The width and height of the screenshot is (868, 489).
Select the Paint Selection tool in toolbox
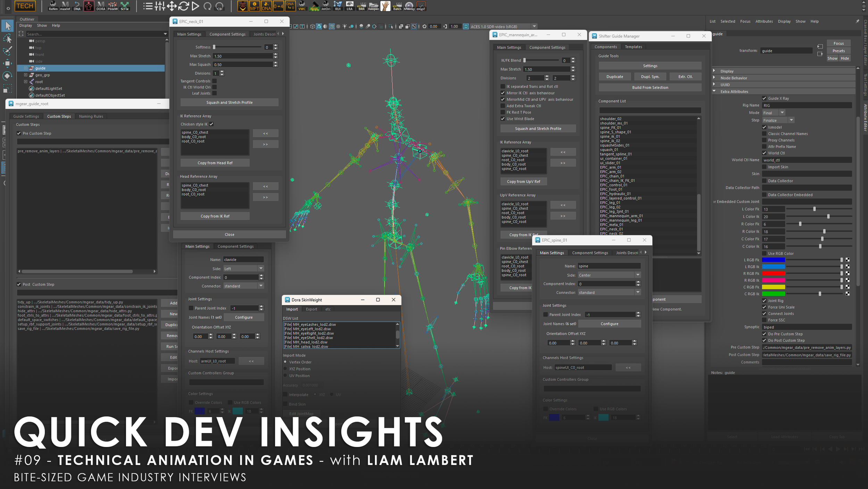tap(7, 51)
